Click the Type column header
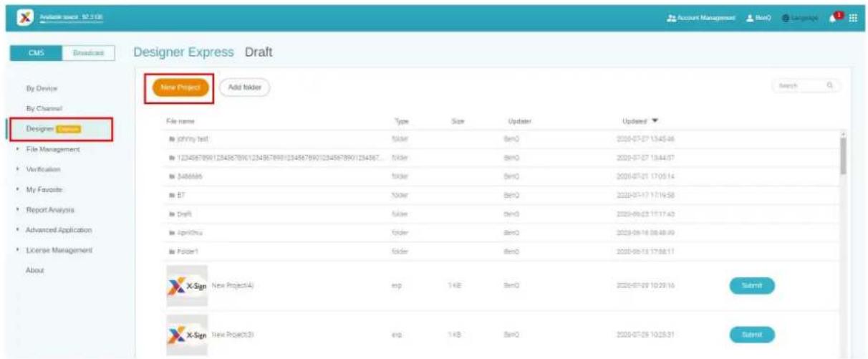Viewport: 868px width, 359px height. [400, 123]
